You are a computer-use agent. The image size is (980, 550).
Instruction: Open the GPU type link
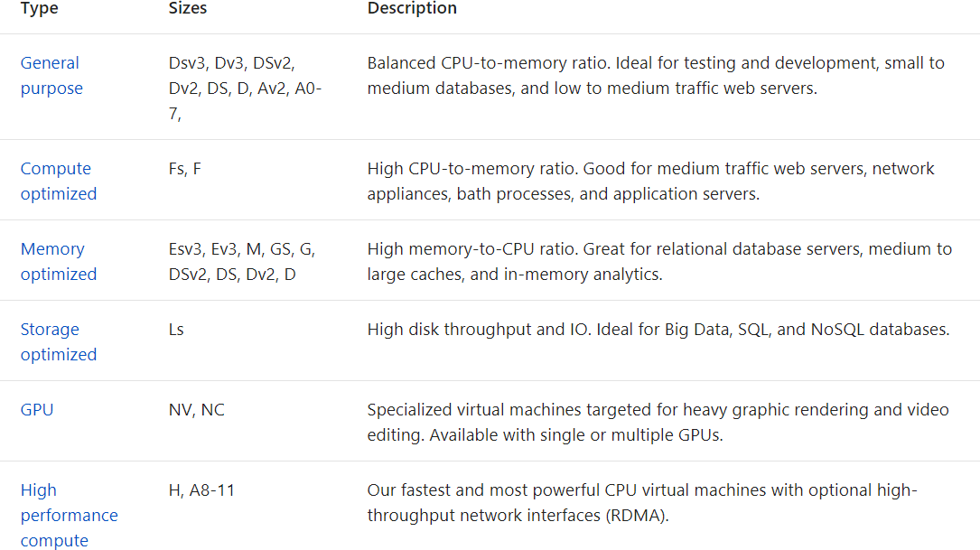(x=37, y=409)
